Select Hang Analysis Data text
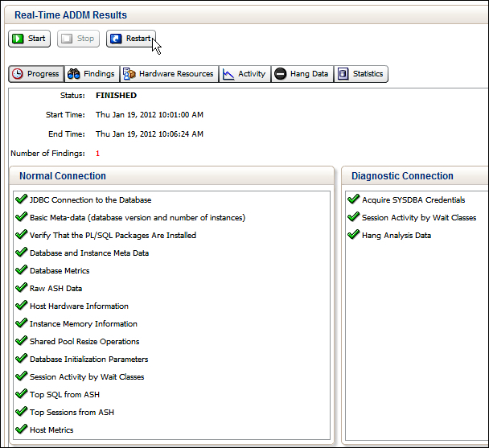This screenshot has width=489, height=448. pos(397,236)
